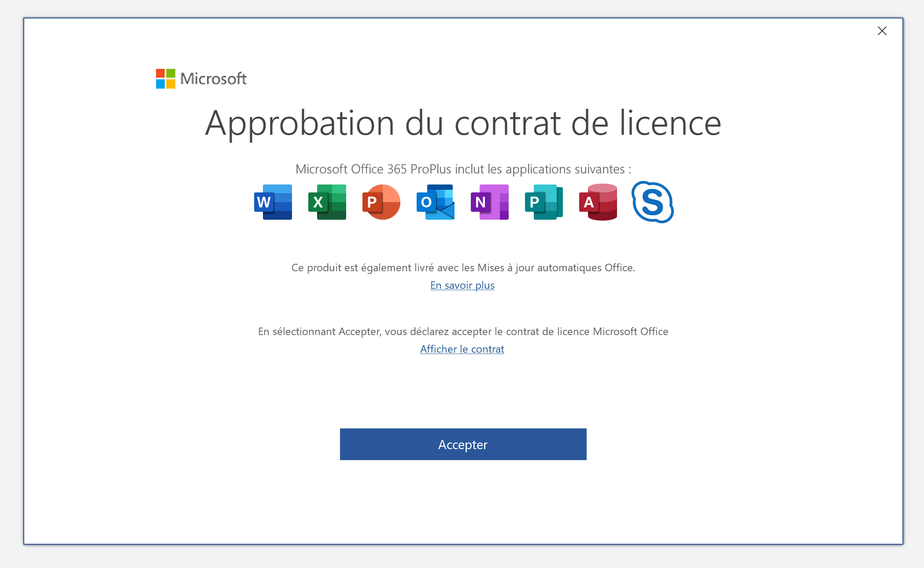Close the license agreement dialog
Viewport: 924px width, 568px height.
(x=882, y=31)
